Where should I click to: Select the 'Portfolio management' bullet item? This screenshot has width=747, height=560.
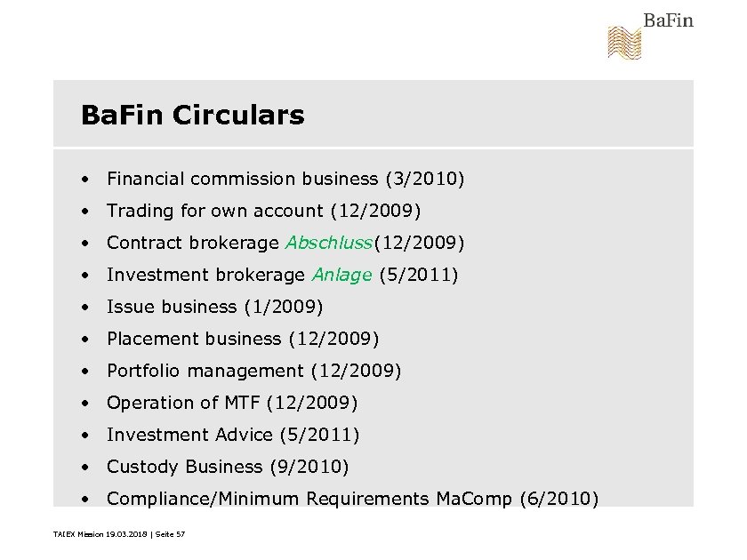253,371
